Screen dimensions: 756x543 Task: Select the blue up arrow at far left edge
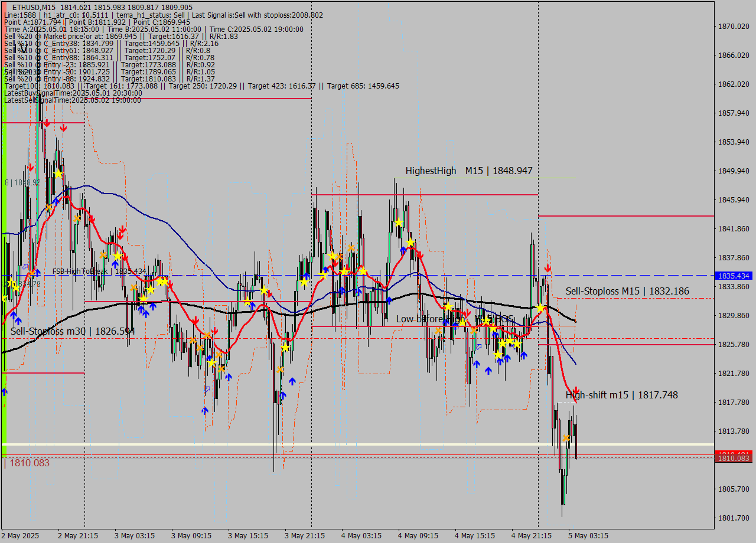tap(5, 391)
